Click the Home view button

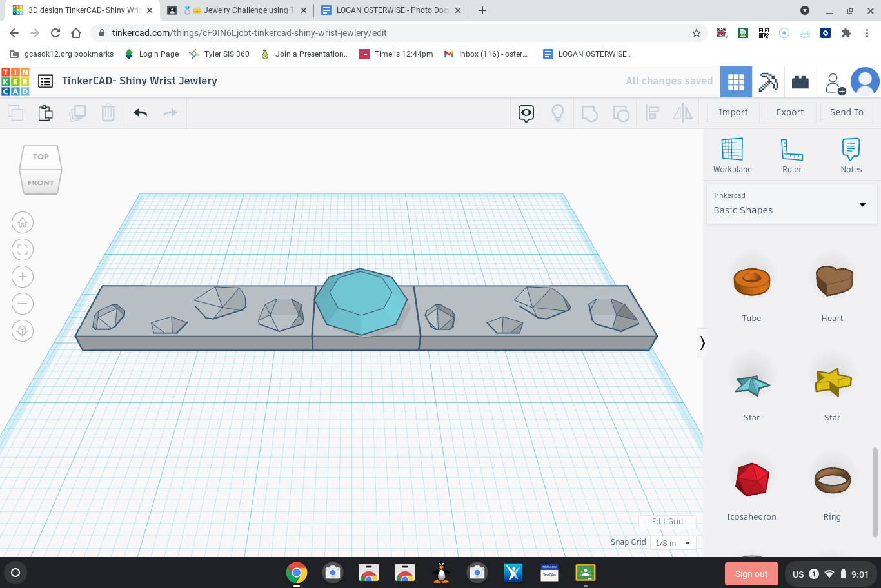[23, 222]
